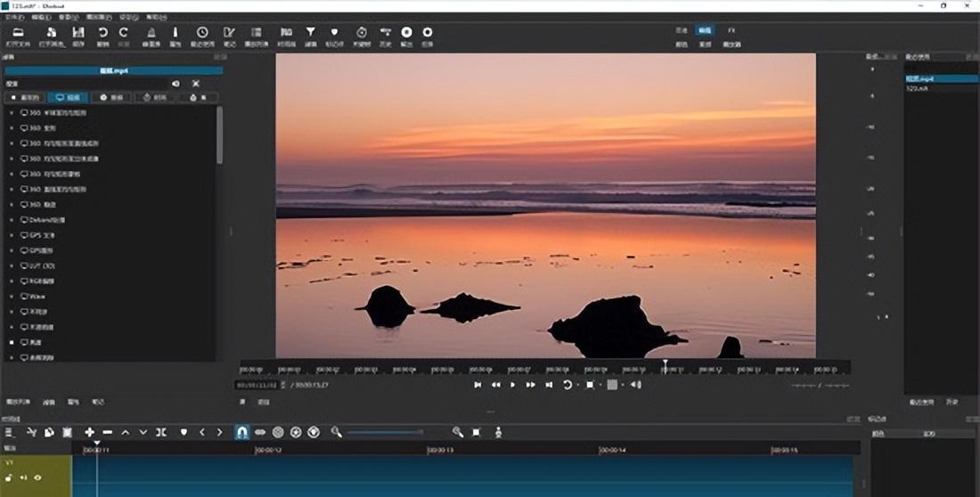Toggle the eye icon to hide track V1
Image resolution: width=980 pixels, height=497 pixels.
point(37,478)
